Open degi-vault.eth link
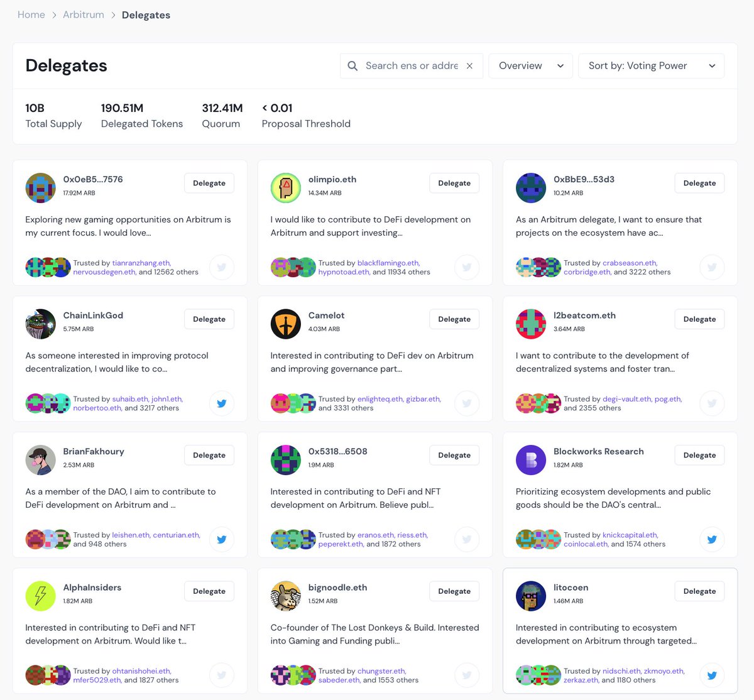 [627, 399]
